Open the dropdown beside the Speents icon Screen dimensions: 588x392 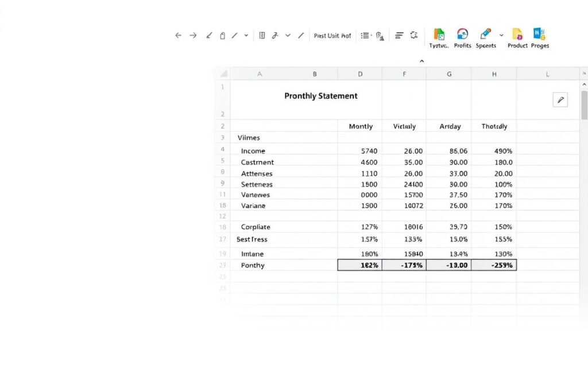(501, 35)
